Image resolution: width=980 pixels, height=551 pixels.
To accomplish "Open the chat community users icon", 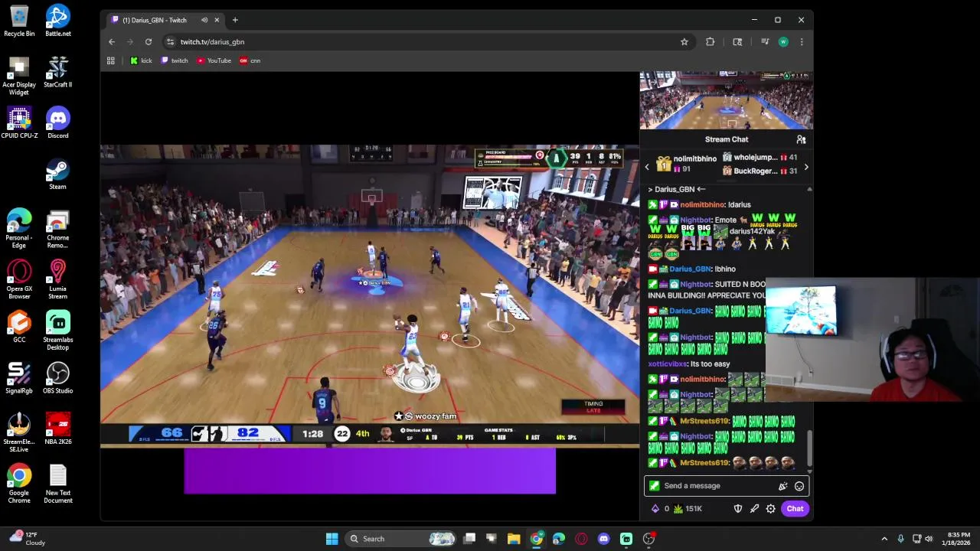I will 801,139.
